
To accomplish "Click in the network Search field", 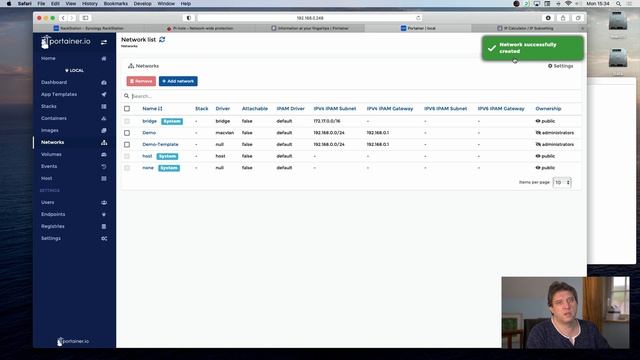I will coord(351,96).
